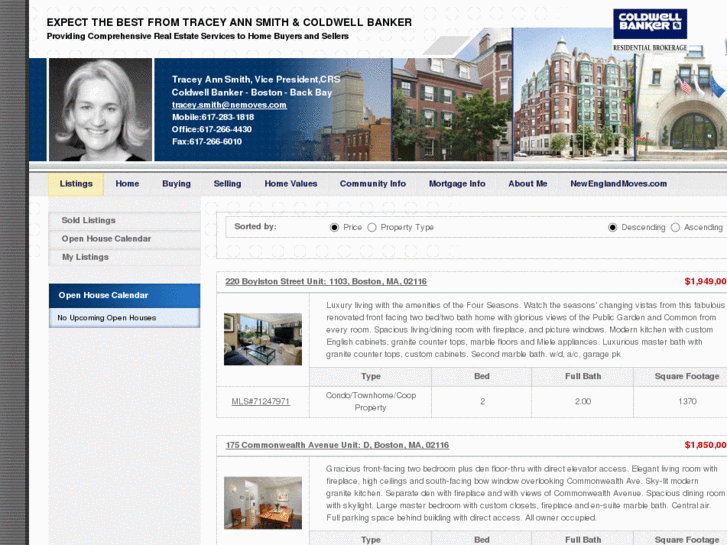Open the Listings tab

coord(76,184)
